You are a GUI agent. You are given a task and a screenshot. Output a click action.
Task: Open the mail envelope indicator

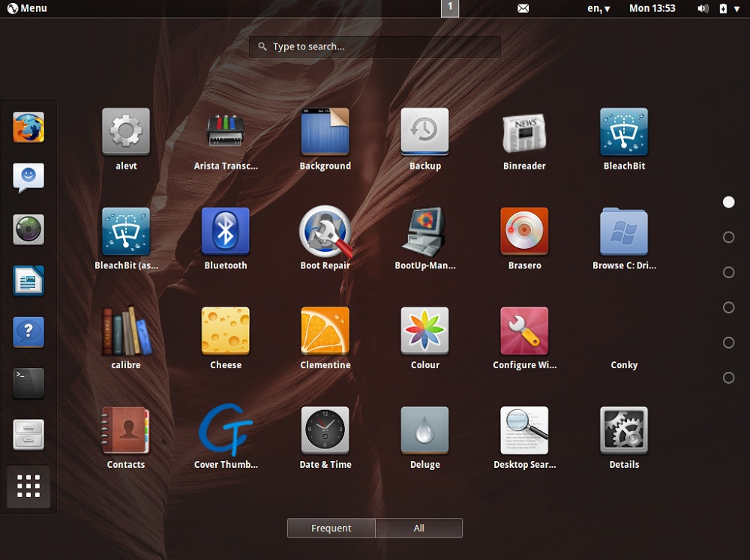(x=523, y=8)
